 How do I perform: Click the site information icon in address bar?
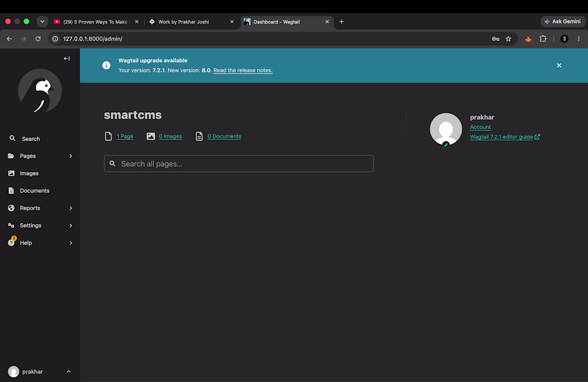pos(55,38)
